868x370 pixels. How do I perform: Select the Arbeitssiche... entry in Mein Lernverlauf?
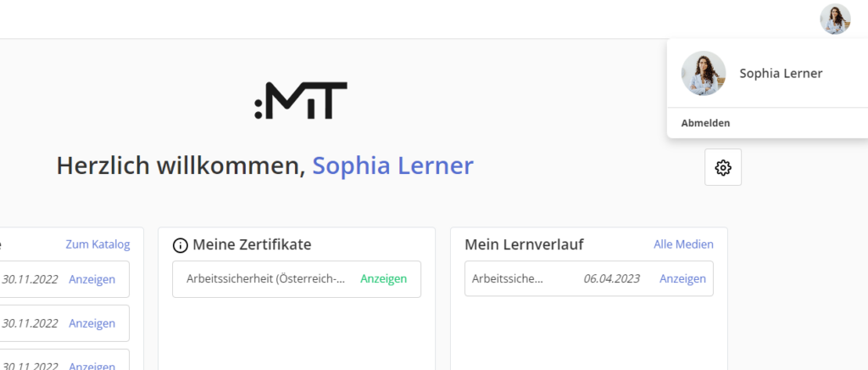coord(508,278)
